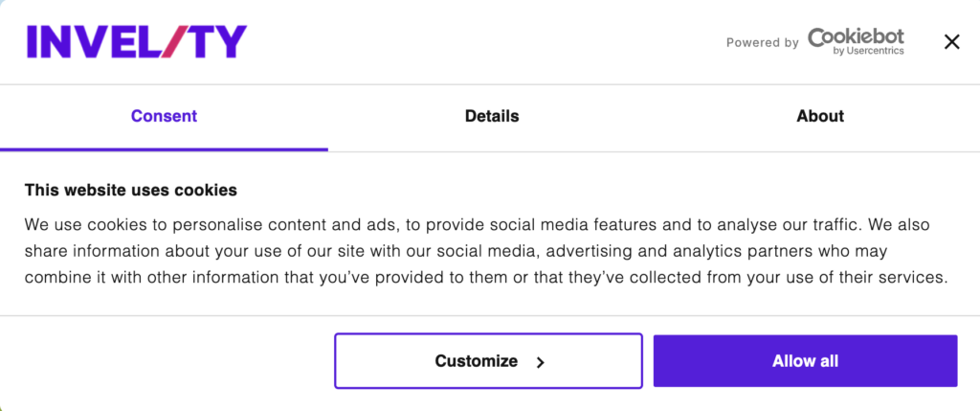Click the "This website uses cookies" heading

click(x=130, y=190)
